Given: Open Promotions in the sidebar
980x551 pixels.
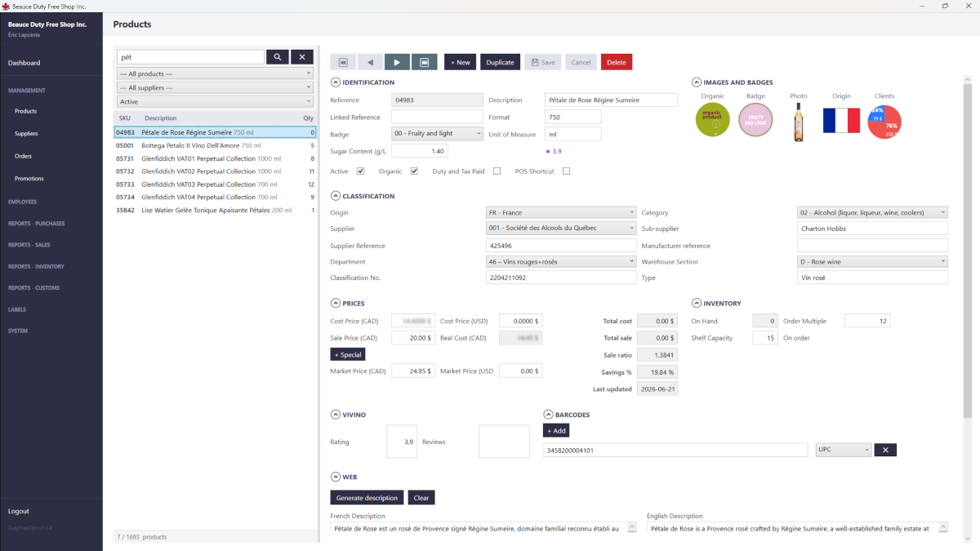Looking at the screenshot, I should point(29,178).
